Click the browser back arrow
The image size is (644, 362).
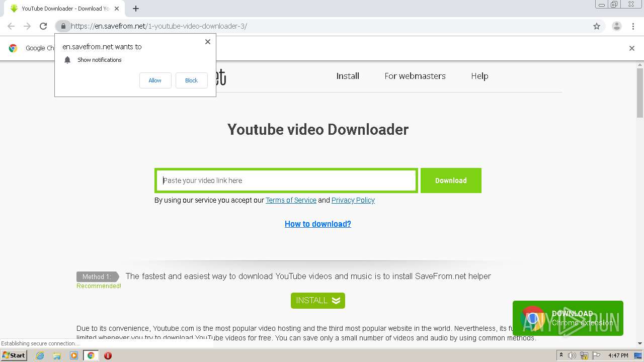11,26
